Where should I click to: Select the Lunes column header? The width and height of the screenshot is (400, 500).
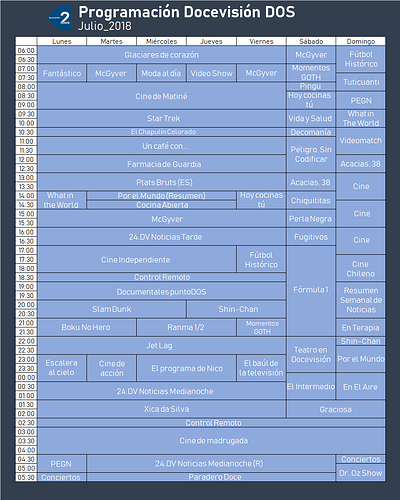[62, 41]
